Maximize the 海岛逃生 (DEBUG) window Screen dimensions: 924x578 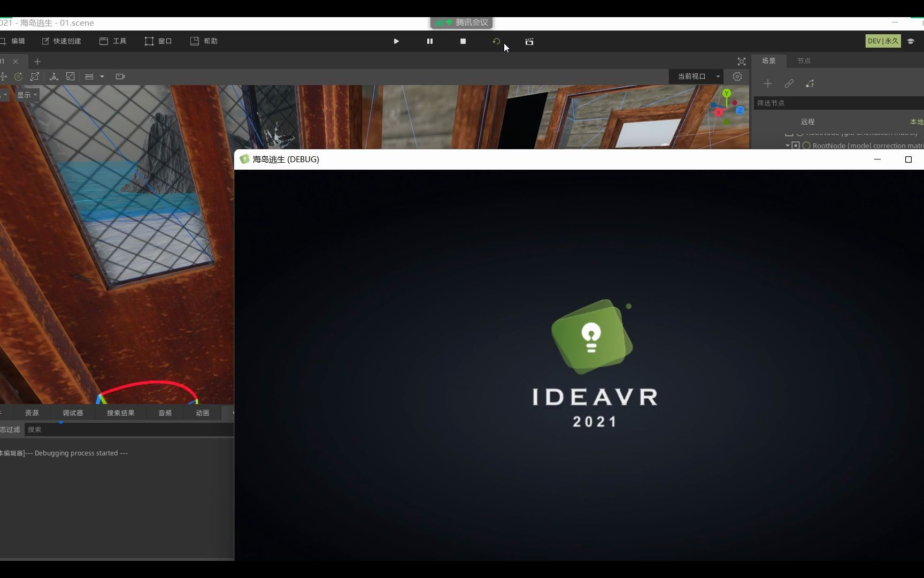pyautogui.click(x=908, y=159)
